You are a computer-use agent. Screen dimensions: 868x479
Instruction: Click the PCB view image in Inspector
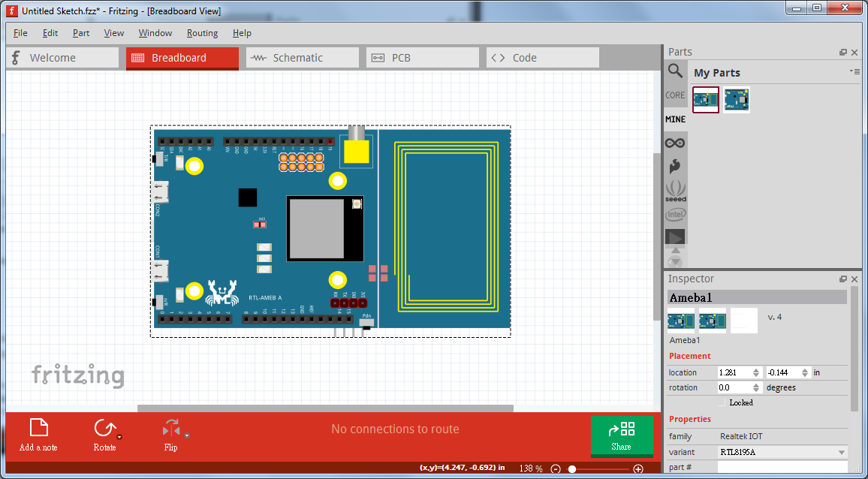click(x=744, y=321)
